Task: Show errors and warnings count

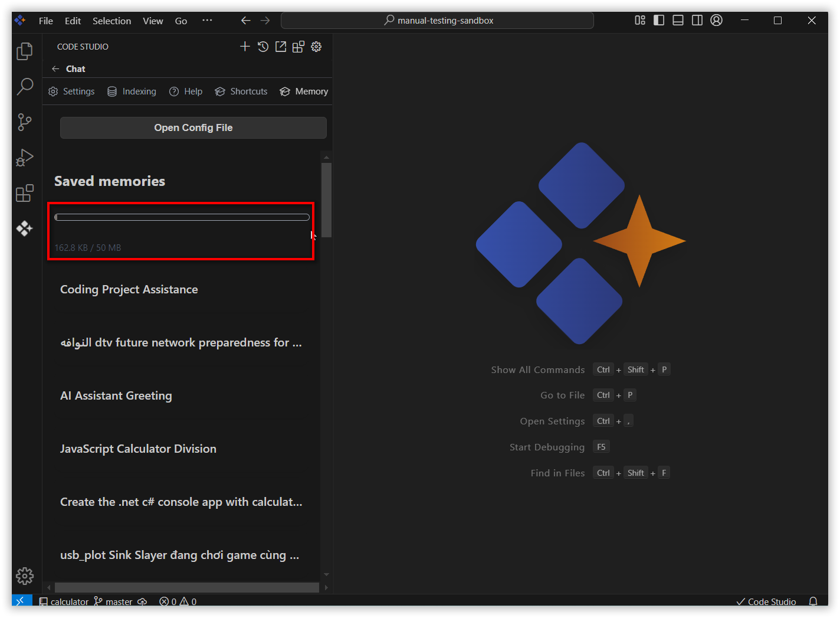Action: (178, 601)
